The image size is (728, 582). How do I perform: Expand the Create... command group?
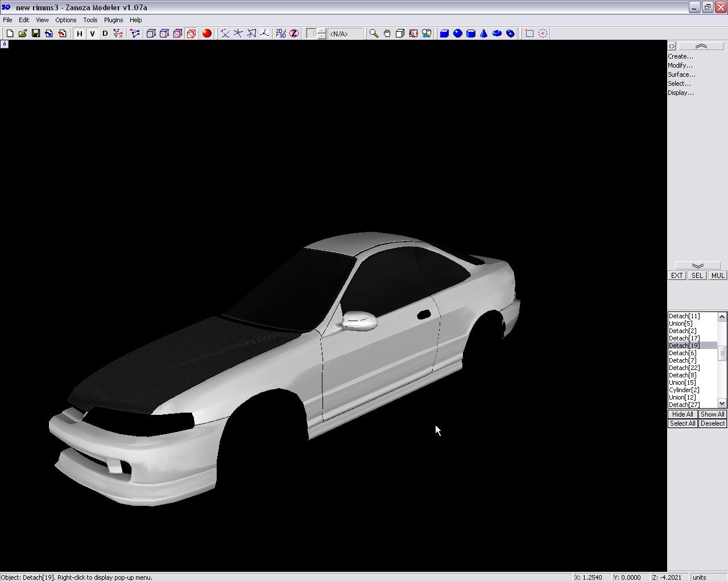click(680, 56)
